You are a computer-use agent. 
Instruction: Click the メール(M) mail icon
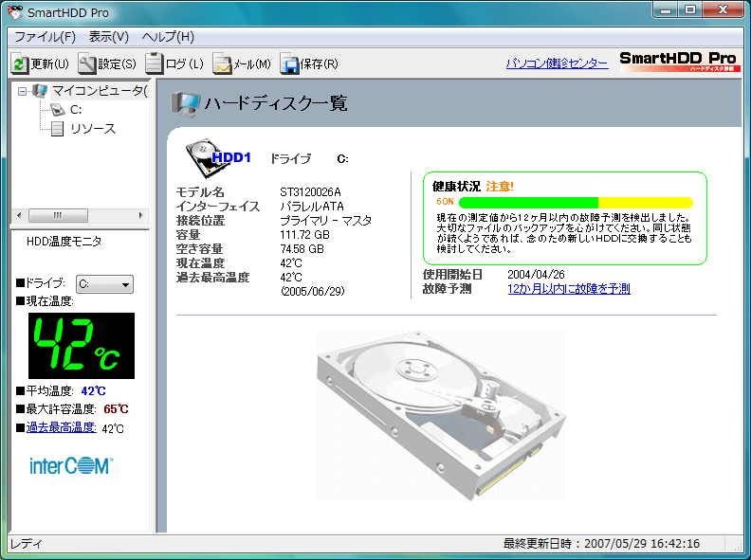222,63
